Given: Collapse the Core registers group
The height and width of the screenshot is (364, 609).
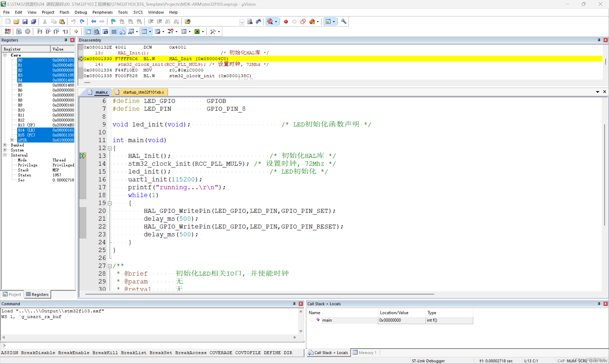Looking at the screenshot, I should (x=5, y=55).
